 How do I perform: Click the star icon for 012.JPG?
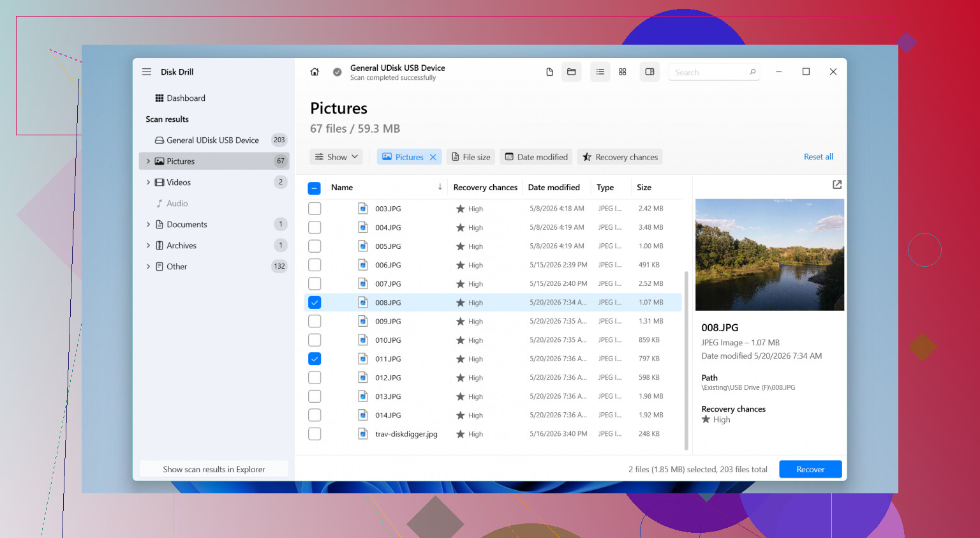tap(460, 378)
